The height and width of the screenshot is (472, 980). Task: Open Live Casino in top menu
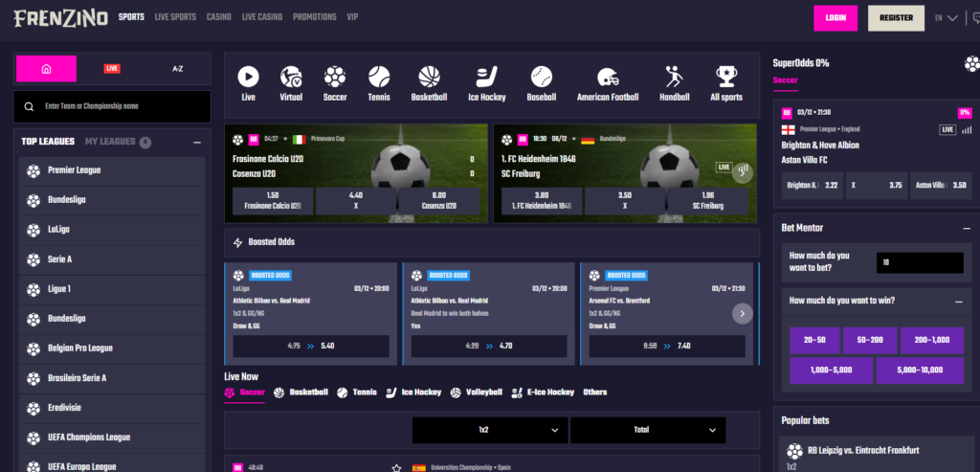tap(262, 17)
